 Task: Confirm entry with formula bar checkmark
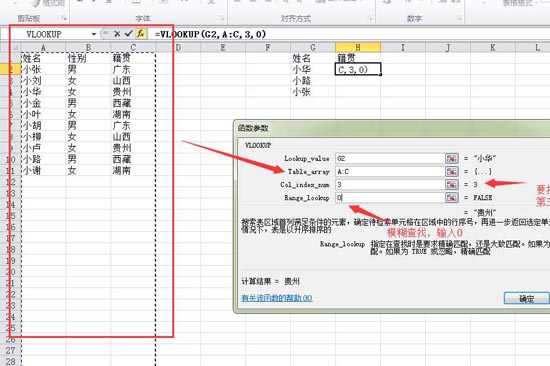coord(128,34)
